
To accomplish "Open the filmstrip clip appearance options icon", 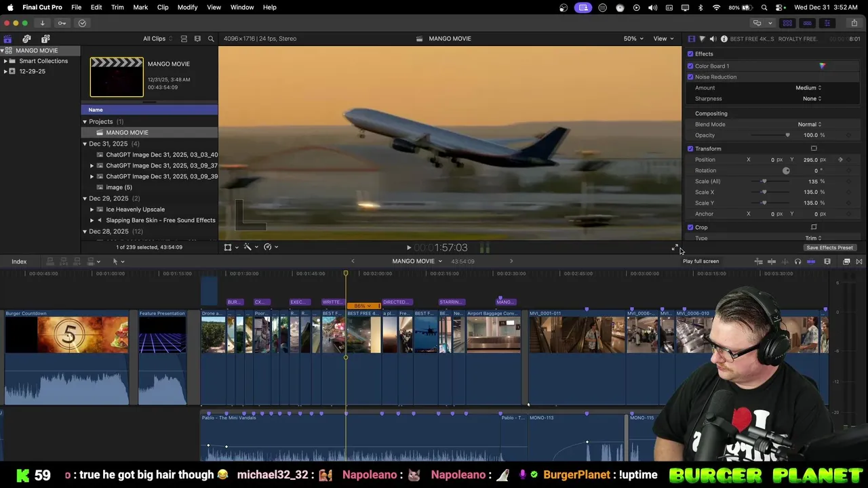I will click(x=197, y=39).
